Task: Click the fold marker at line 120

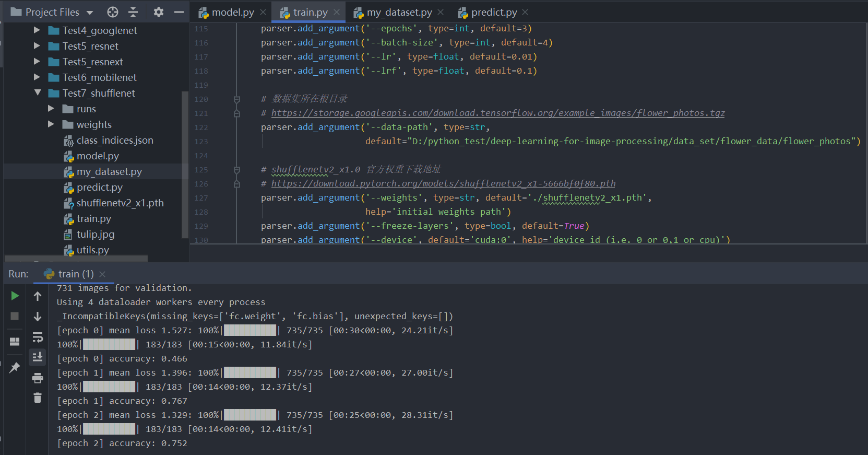Action: pos(237,99)
